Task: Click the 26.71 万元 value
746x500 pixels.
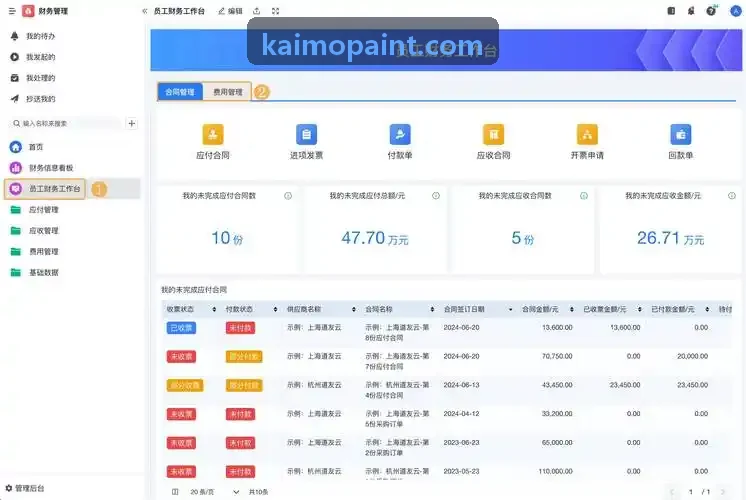Action: (670, 238)
